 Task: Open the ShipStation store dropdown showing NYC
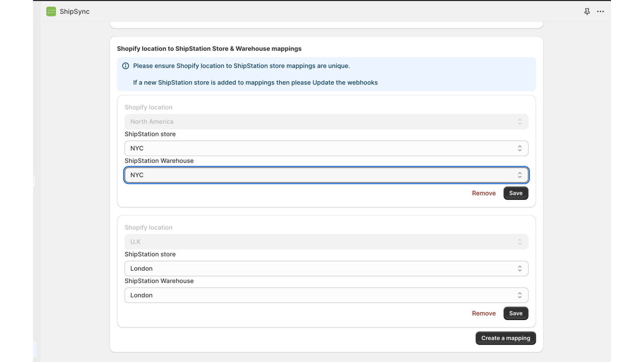click(x=326, y=148)
